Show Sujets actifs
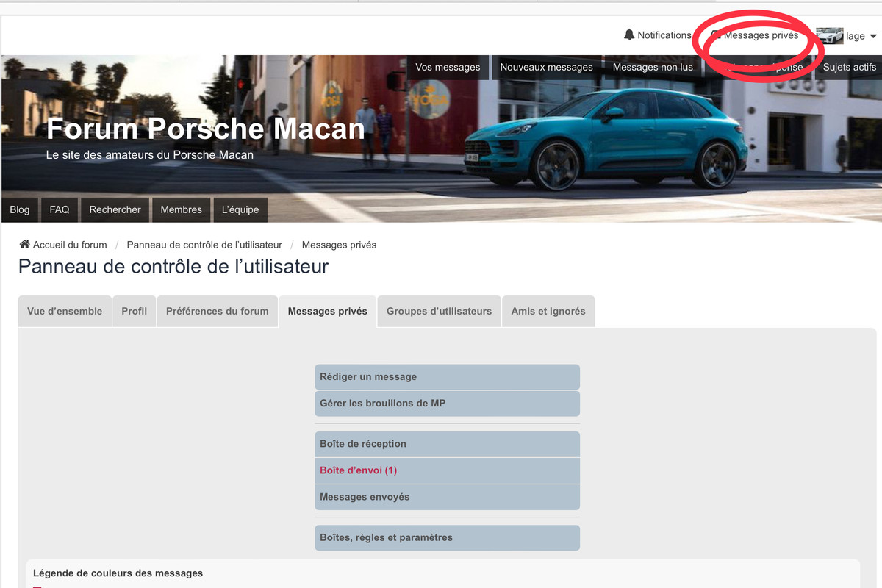The height and width of the screenshot is (588, 882). click(849, 67)
